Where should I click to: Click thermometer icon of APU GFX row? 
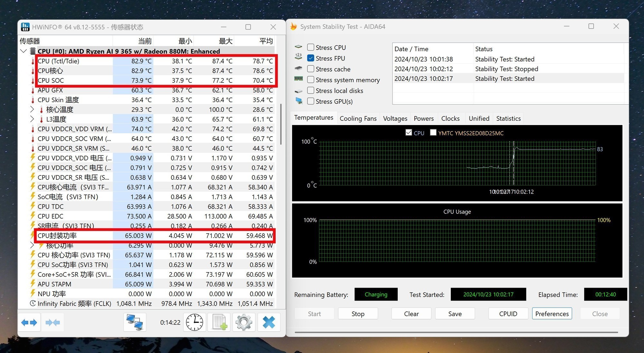(x=33, y=91)
